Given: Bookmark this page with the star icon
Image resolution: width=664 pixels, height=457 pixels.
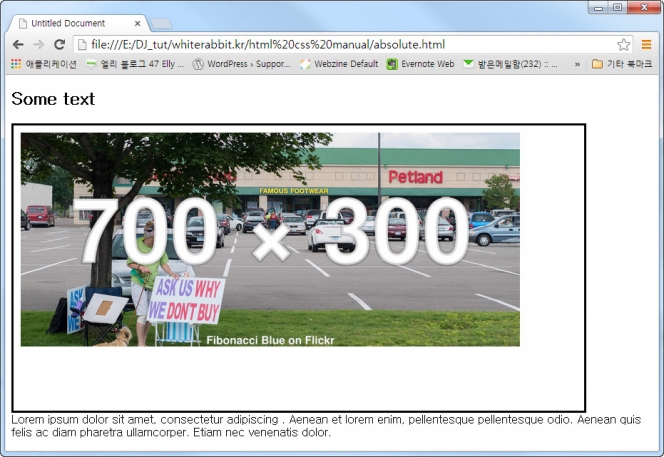Looking at the screenshot, I should point(623,44).
